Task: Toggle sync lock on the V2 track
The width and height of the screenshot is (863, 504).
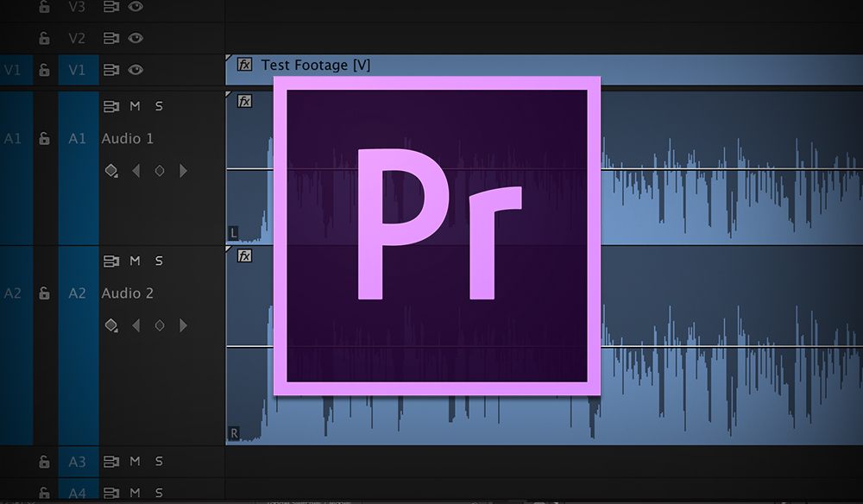Action: click(110, 38)
